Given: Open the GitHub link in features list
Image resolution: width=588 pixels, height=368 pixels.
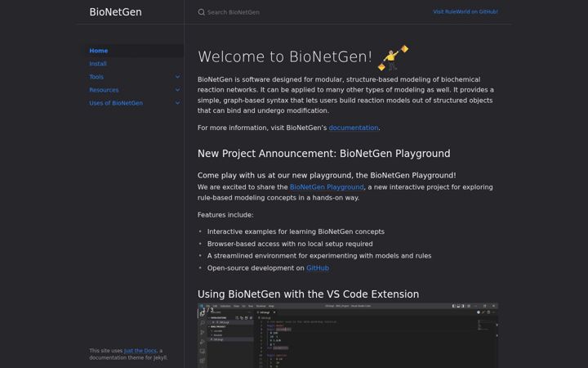Looking at the screenshot, I should (318, 268).
